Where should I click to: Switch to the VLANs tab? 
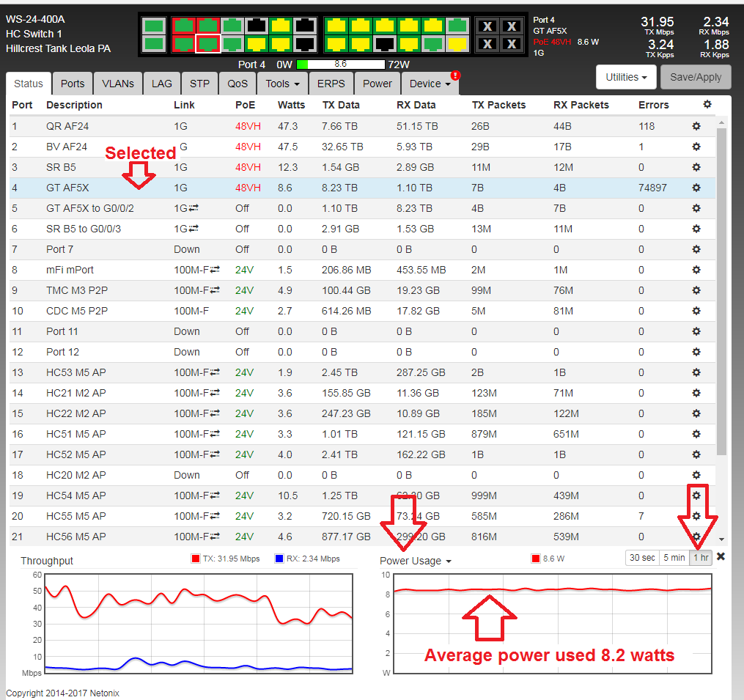(118, 84)
